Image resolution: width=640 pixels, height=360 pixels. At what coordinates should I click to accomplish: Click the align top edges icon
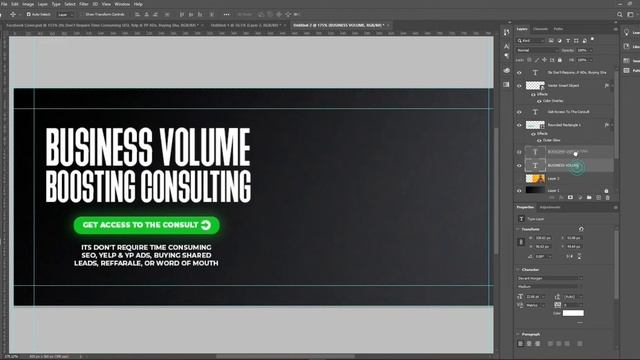pyautogui.click(x=182, y=14)
